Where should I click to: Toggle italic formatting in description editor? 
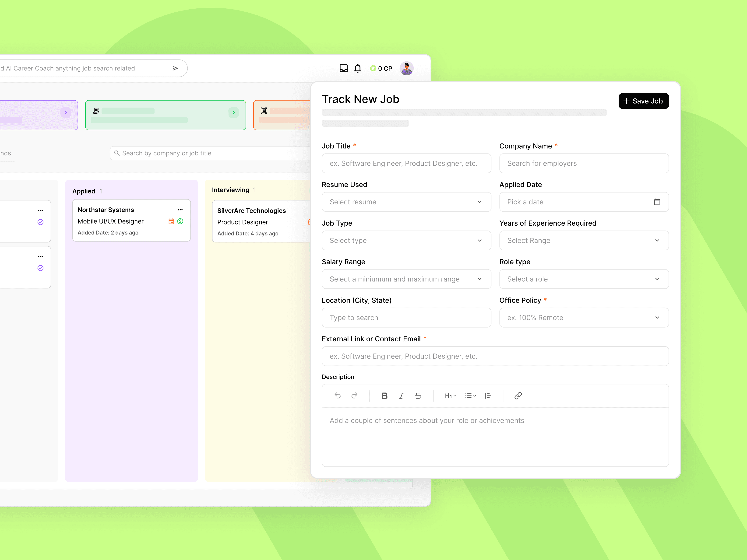(401, 395)
